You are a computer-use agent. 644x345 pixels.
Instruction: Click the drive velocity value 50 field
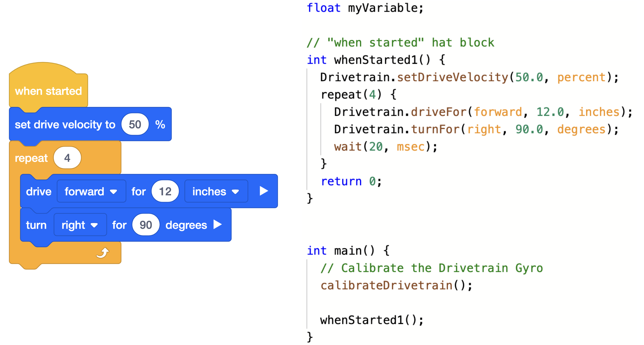point(135,124)
